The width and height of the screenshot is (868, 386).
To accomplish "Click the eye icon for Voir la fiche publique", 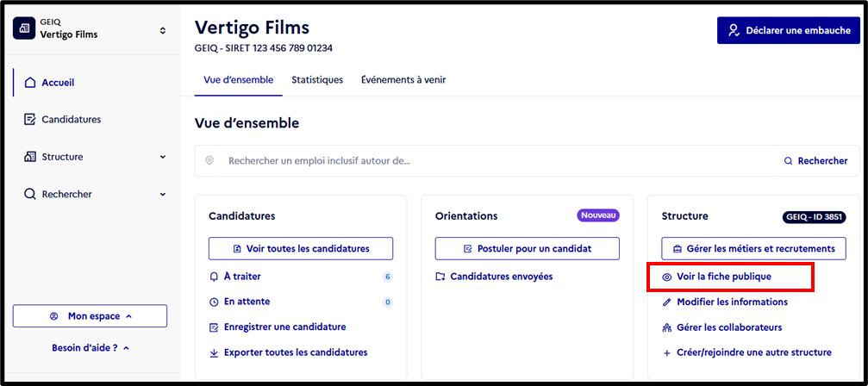I will [x=667, y=277].
